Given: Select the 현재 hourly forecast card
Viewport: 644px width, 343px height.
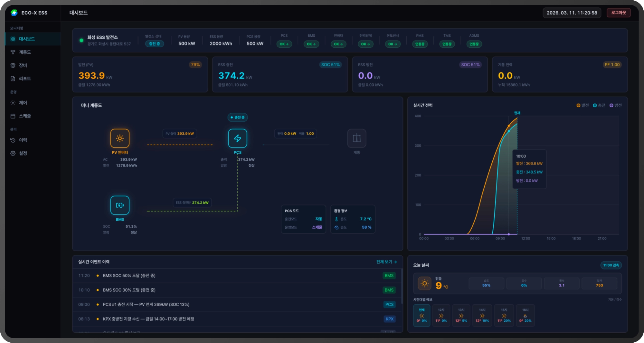Looking at the screenshot, I should [422, 315].
